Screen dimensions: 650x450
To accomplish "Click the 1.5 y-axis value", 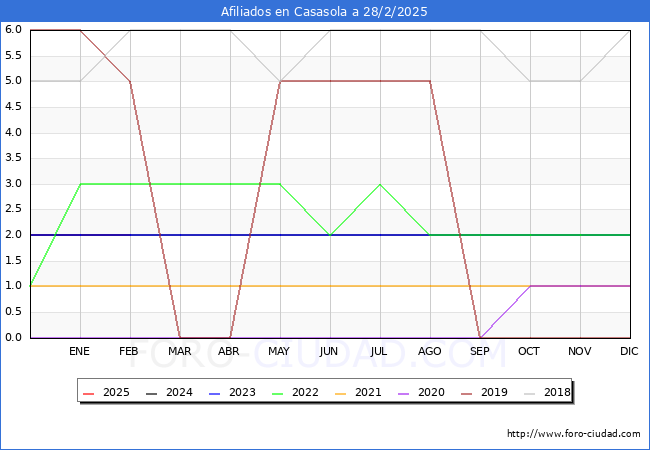I will click(x=13, y=260).
